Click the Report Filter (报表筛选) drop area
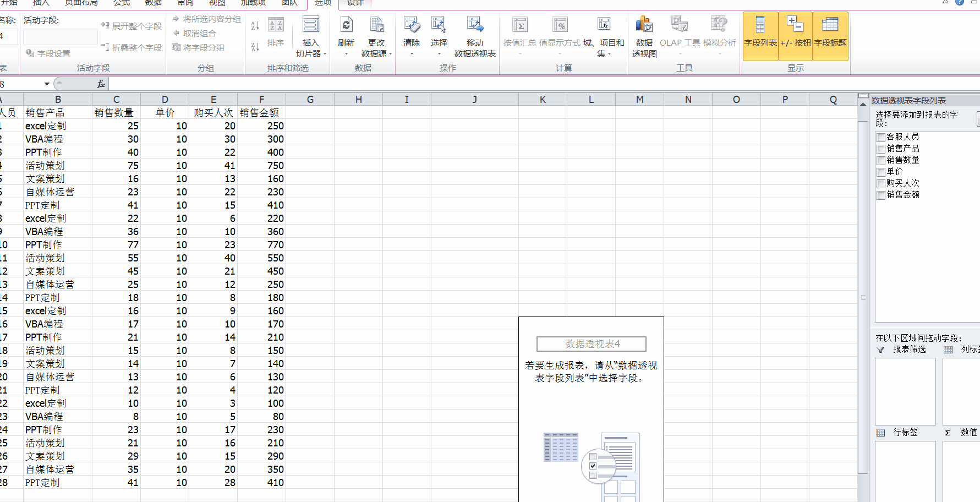 [x=905, y=391]
